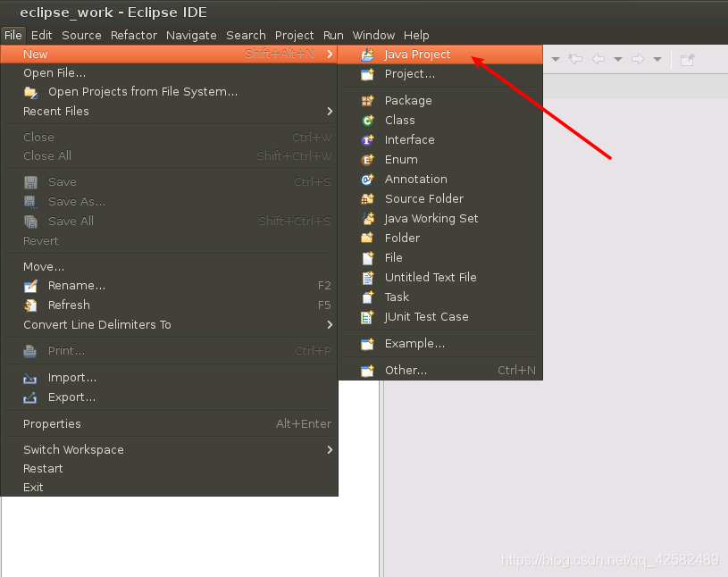The height and width of the screenshot is (577, 728).
Task: Open the dropdown arrow left of last edit location
Action: point(556,60)
